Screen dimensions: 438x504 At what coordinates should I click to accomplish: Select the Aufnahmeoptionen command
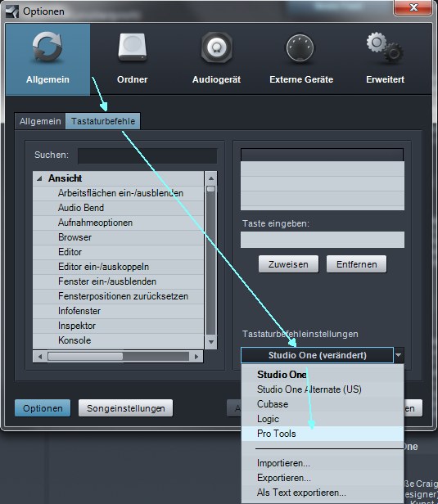pyautogui.click(x=119, y=223)
